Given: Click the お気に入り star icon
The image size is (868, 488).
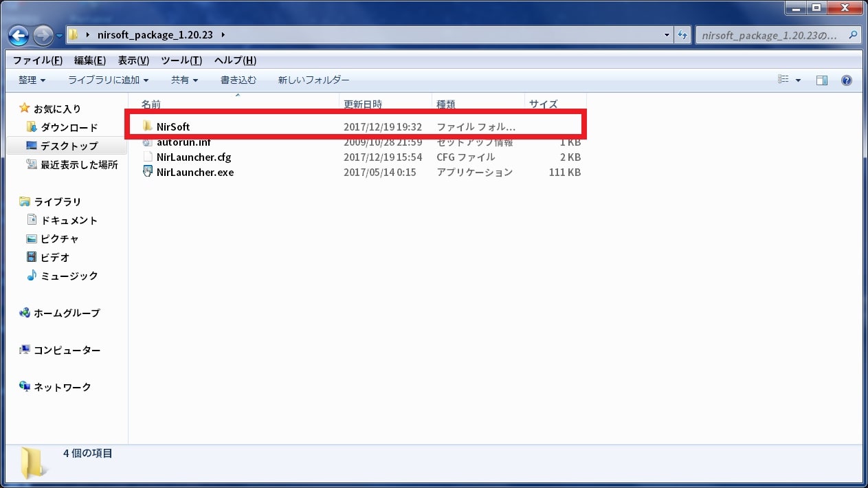Looking at the screenshot, I should [25, 108].
